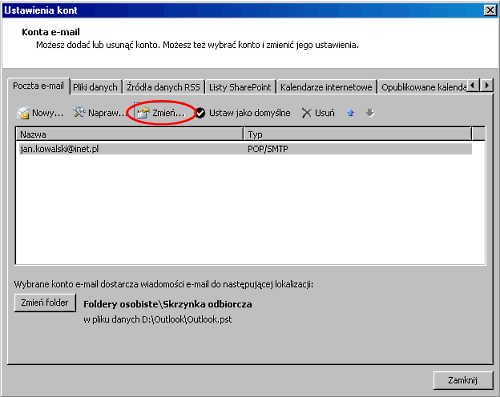Open the Źródła danych RSS tab
500x397 pixels.
tap(163, 87)
